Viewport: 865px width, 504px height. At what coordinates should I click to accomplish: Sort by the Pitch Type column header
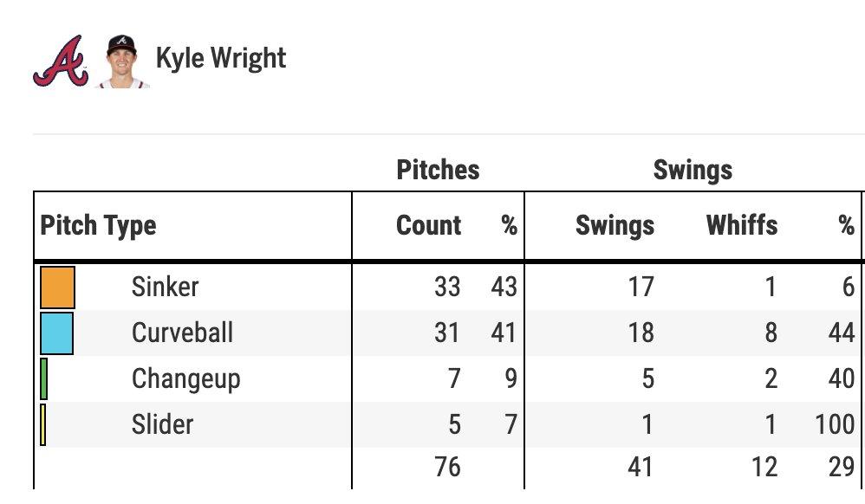click(x=98, y=226)
